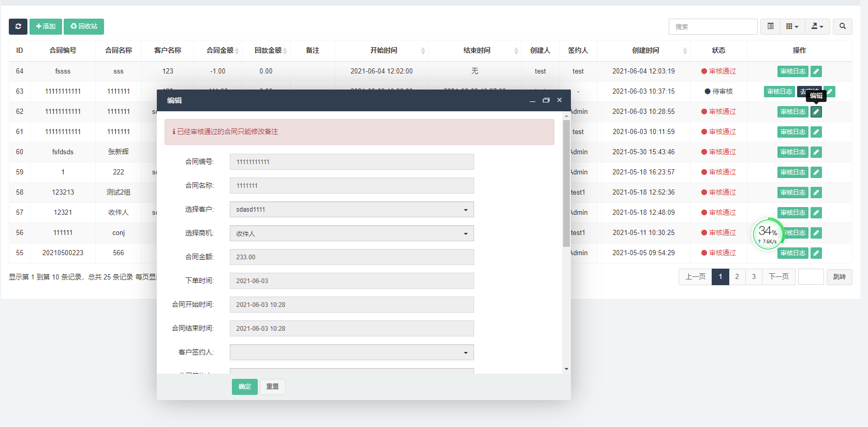This screenshot has height=427, width=868.
Task: Click the dark refresh table icon
Action: click(x=18, y=26)
